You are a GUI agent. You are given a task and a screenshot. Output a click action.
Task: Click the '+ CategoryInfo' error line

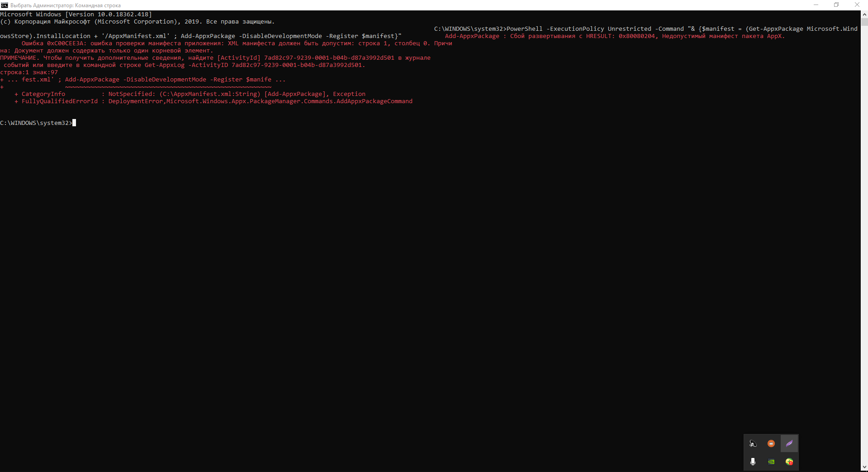pyautogui.click(x=190, y=94)
